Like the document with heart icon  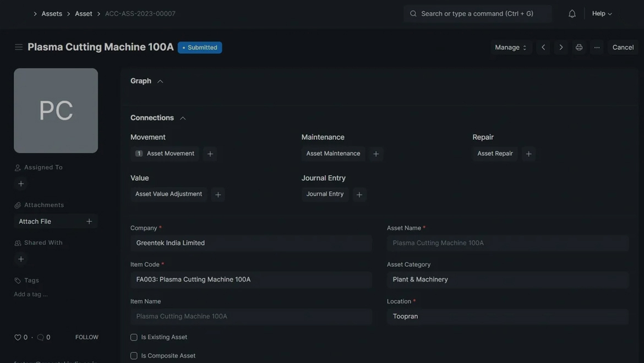click(x=18, y=338)
